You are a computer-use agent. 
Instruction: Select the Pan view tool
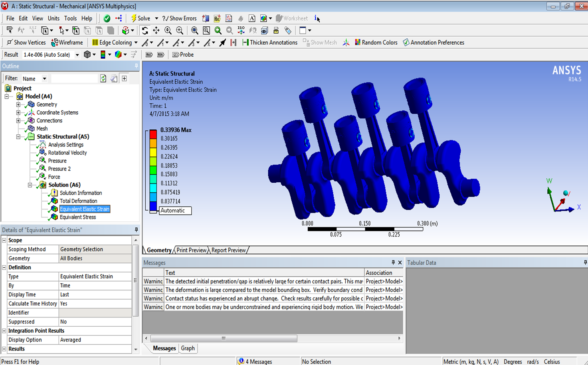click(x=156, y=31)
